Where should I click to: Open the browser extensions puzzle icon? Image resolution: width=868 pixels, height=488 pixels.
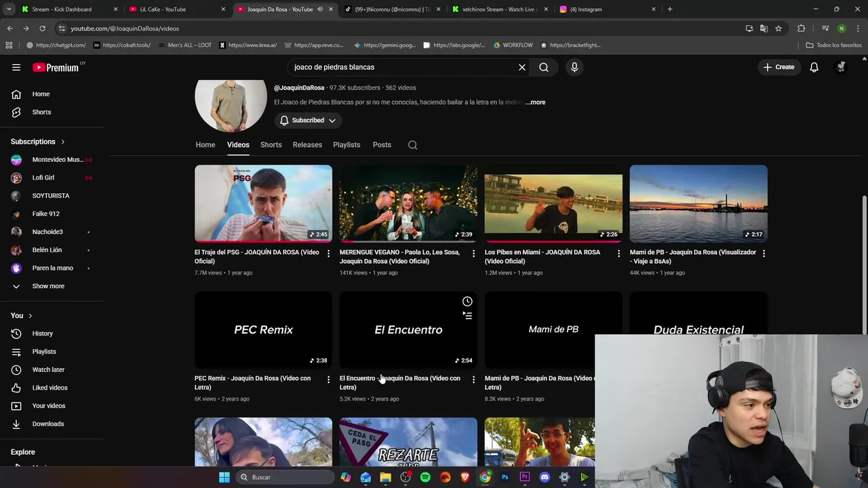point(802,28)
